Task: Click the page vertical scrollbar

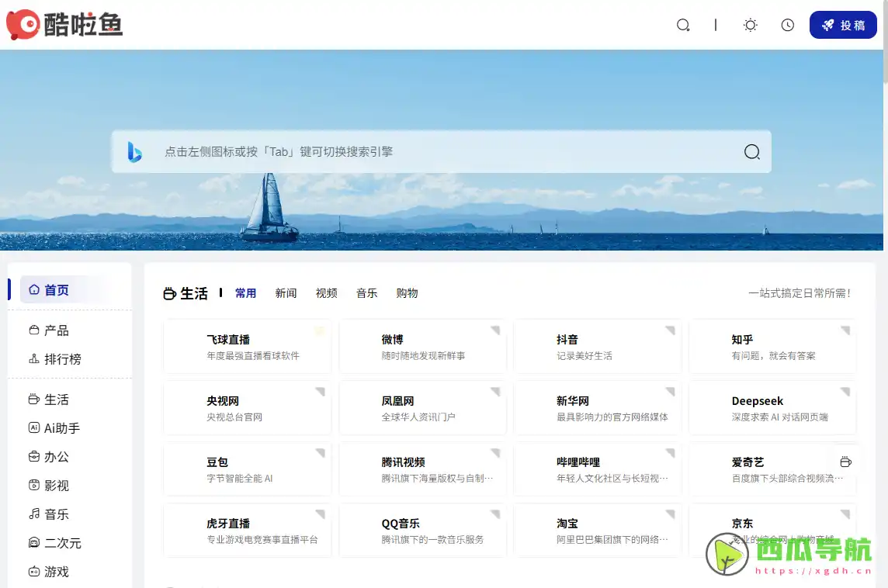Action: coord(885,43)
